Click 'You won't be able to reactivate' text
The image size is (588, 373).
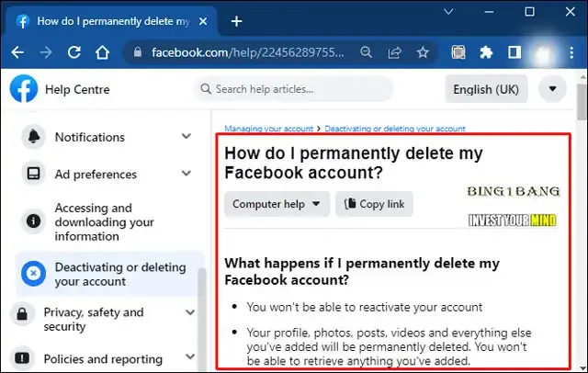tap(365, 307)
